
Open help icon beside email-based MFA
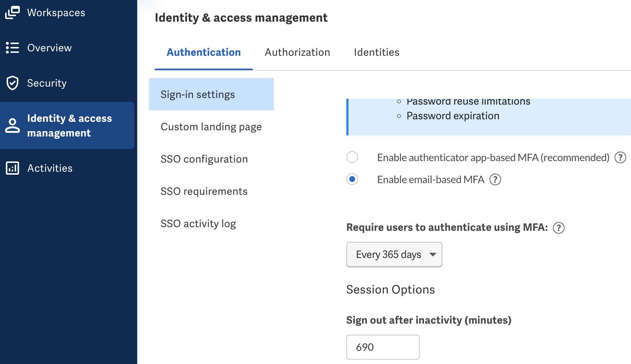click(x=495, y=179)
